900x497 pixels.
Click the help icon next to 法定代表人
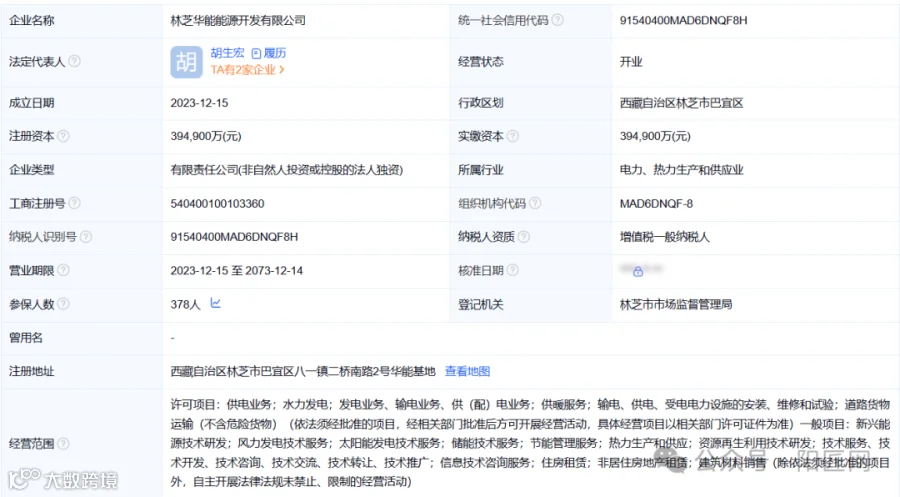[x=74, y=61]
